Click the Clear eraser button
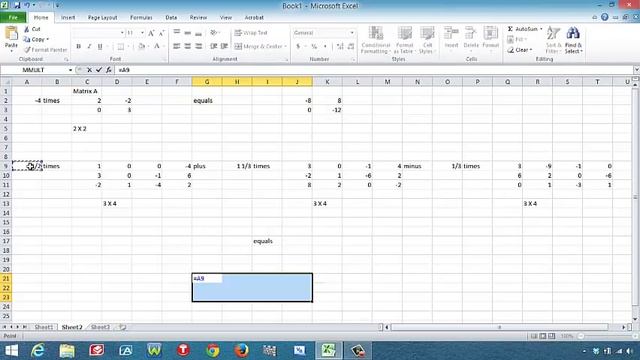 pos(520,50)
